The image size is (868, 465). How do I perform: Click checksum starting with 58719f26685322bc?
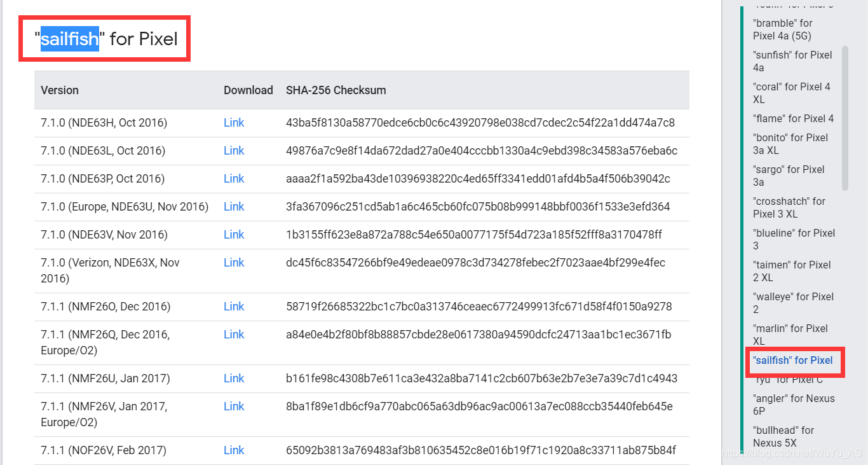479,307
